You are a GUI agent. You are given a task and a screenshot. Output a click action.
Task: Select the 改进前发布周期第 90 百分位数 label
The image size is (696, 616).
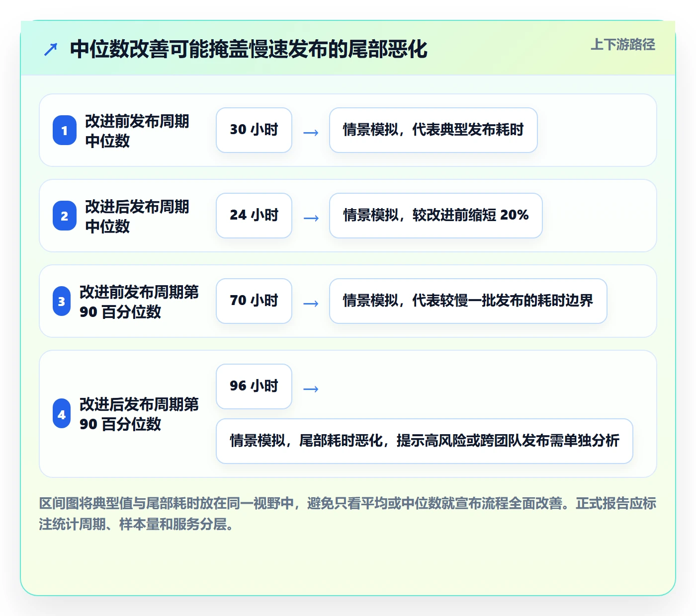pos(139,302)
